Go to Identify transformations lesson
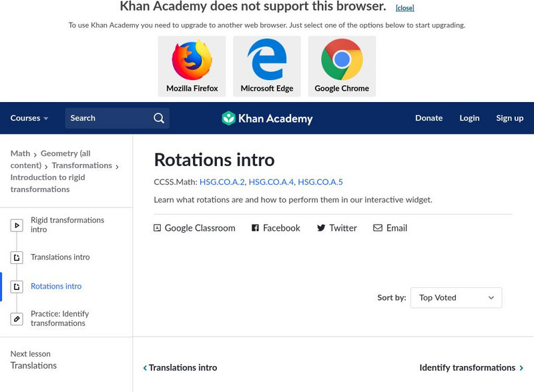 pyautogui.click(x=467, y=367)
